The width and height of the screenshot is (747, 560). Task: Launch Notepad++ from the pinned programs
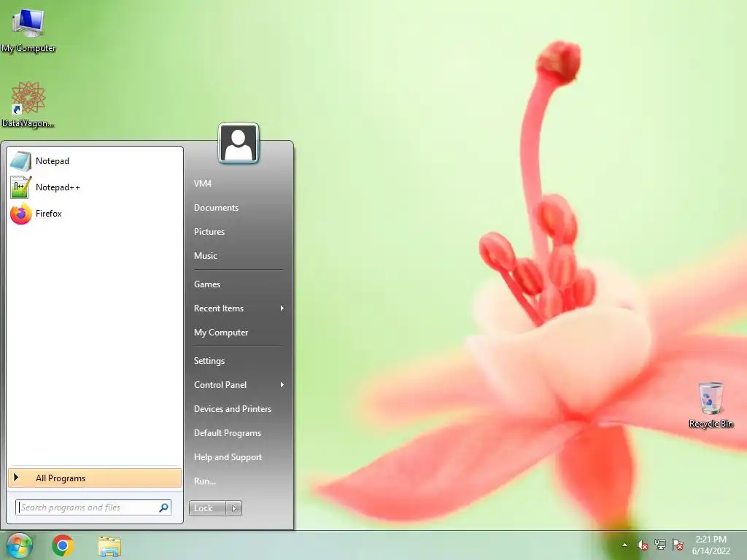(x=95, y=187)
